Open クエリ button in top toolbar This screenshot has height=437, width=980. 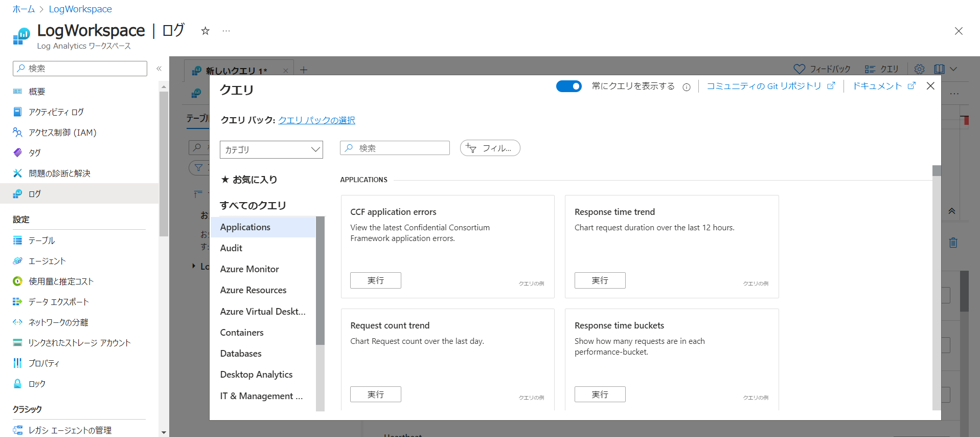click(881, 69)
